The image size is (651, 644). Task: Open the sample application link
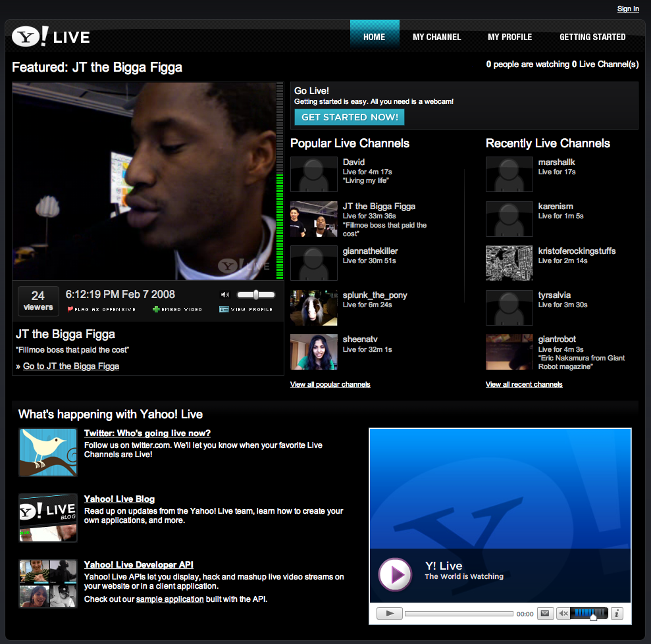click(x=170, y=599)
